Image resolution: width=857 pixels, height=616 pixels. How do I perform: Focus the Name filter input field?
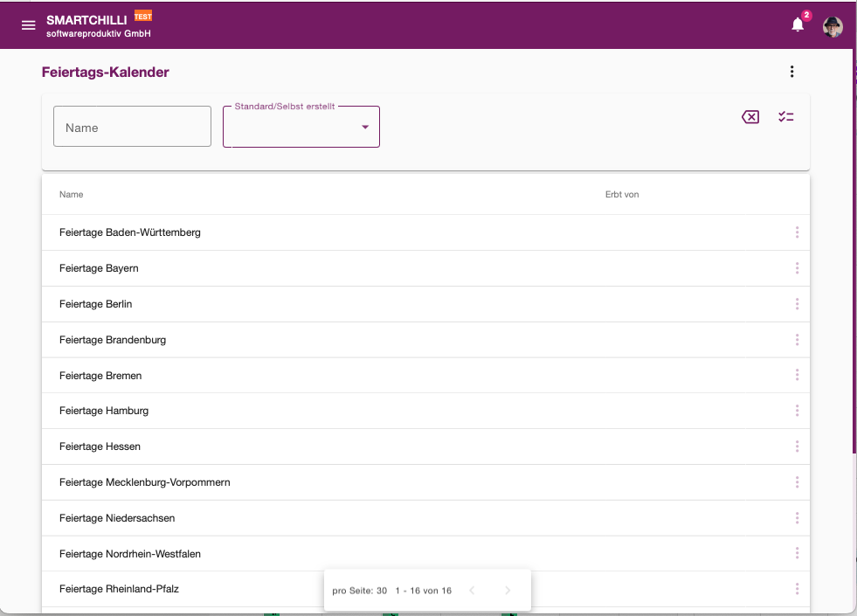(132, 127)
